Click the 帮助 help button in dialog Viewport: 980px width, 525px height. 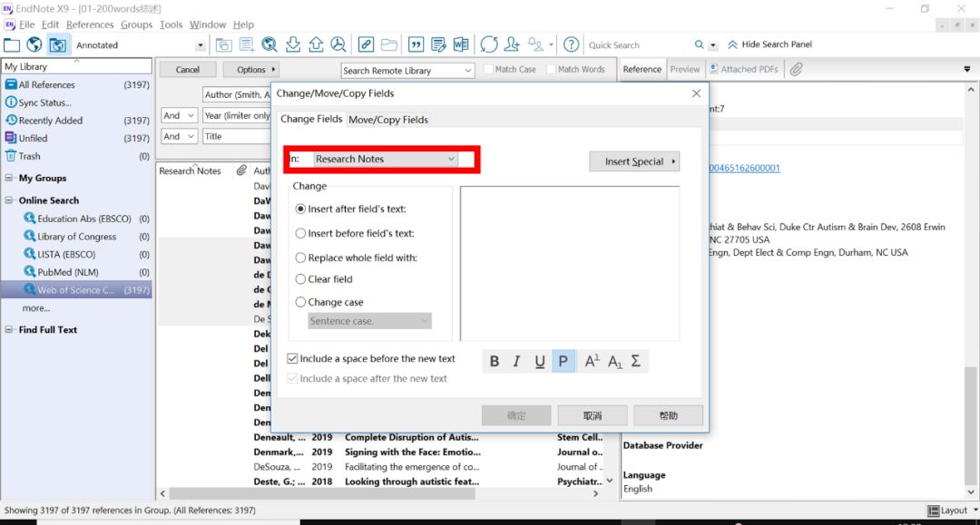point(668,416)
